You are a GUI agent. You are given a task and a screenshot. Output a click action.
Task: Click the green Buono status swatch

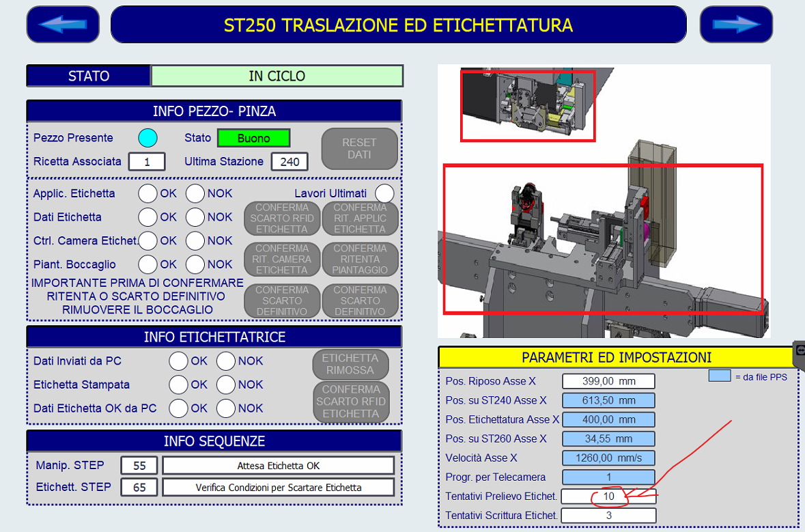pyautogui.click(x=253, y=138)
